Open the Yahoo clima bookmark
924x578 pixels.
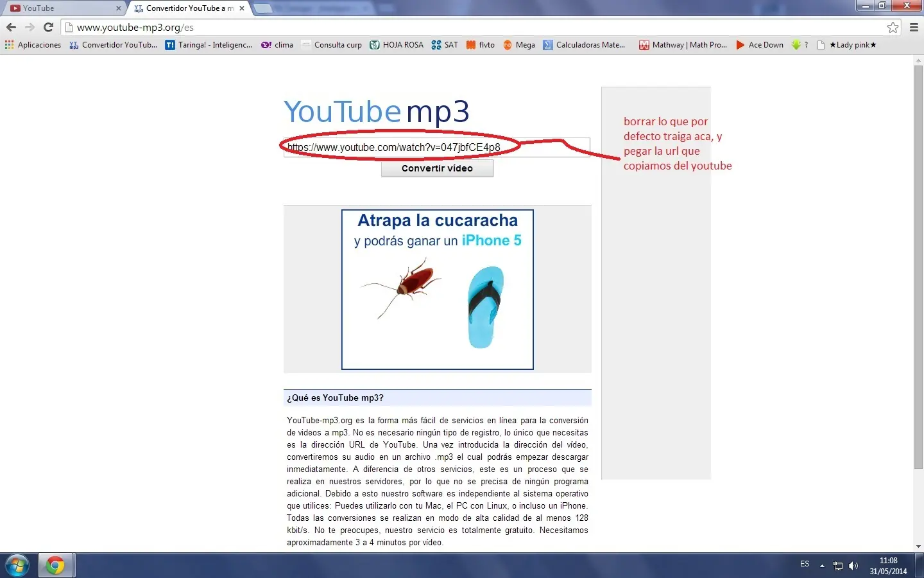(277, 45)
